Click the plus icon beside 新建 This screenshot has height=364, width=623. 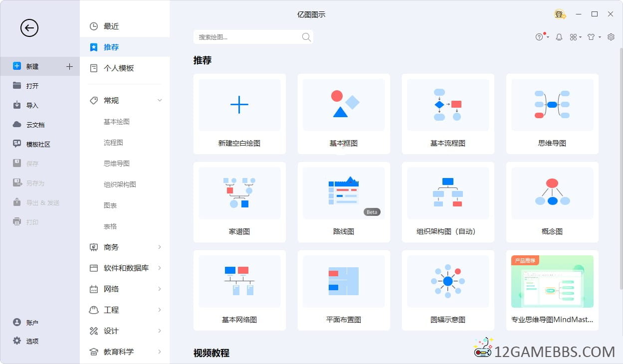click(69, 66)
